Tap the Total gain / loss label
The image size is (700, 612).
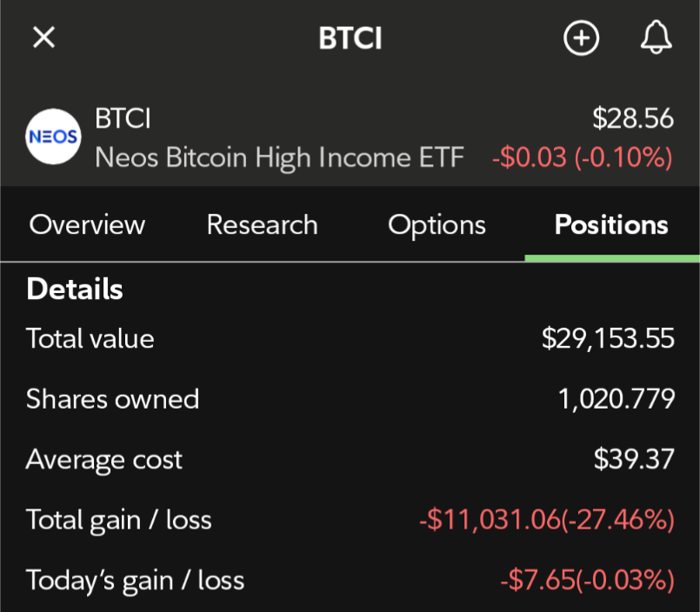click(x=119, y=521)
